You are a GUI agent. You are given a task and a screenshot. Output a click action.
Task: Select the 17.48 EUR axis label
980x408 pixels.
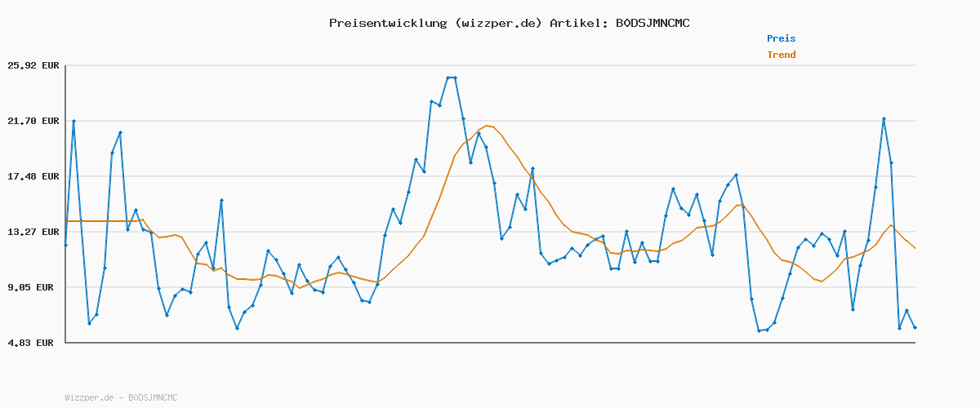(33, 176)
